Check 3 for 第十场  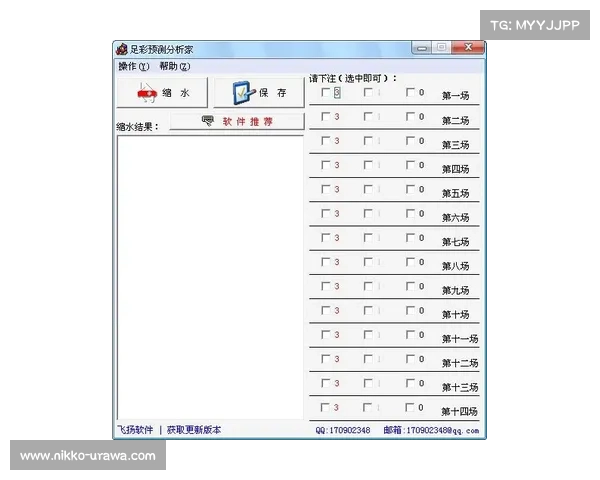click(x=326, y=310)
